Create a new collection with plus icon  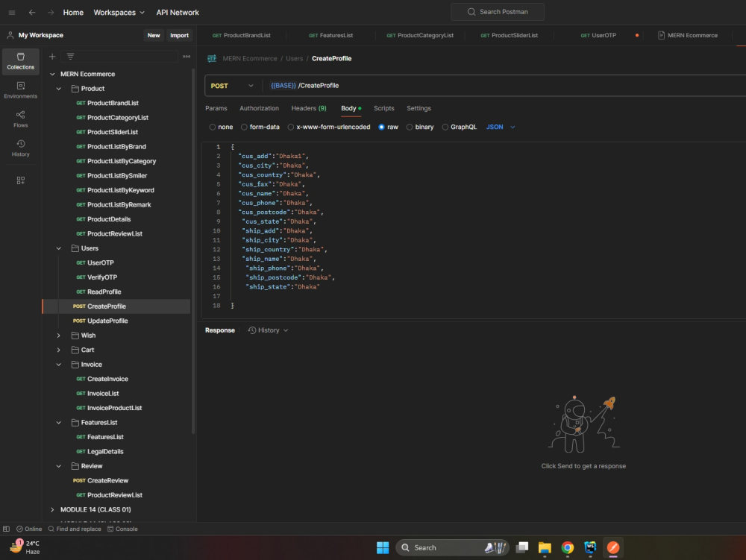[x=52, y=57]
